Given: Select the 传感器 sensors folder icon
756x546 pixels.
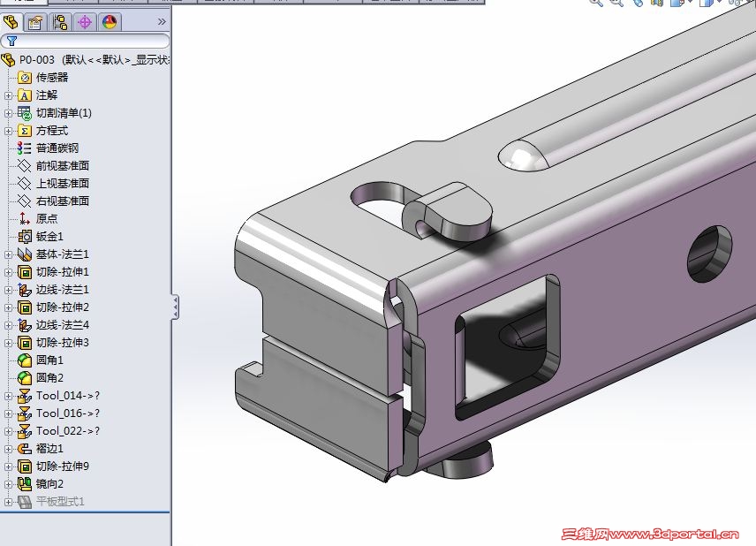Looking at the screenshot, I should tap(25, 77).
